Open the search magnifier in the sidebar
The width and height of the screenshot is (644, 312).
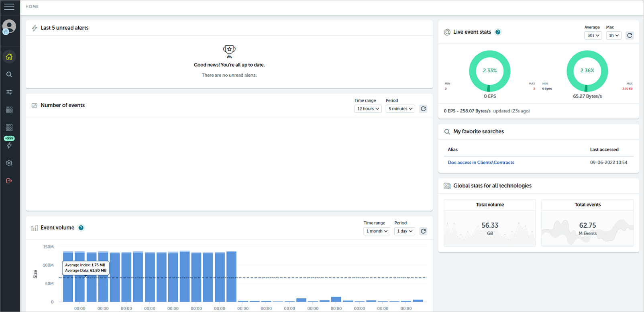pos(9,75)
